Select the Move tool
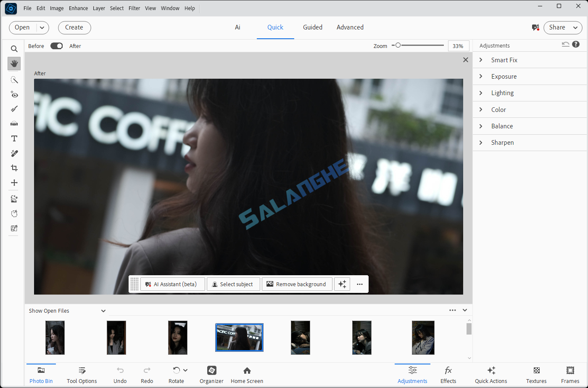Viewport: 588px width, 388px height. click(x=14, y=183)
